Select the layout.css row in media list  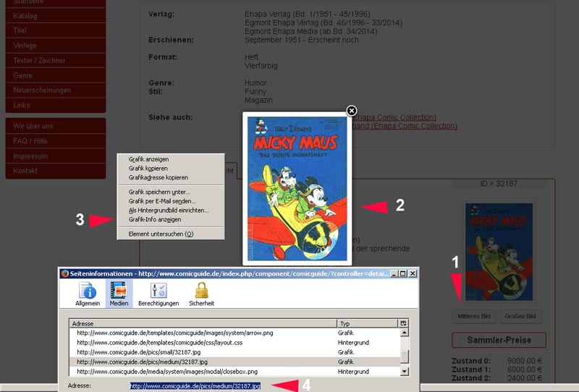click(x=234, y=343)
